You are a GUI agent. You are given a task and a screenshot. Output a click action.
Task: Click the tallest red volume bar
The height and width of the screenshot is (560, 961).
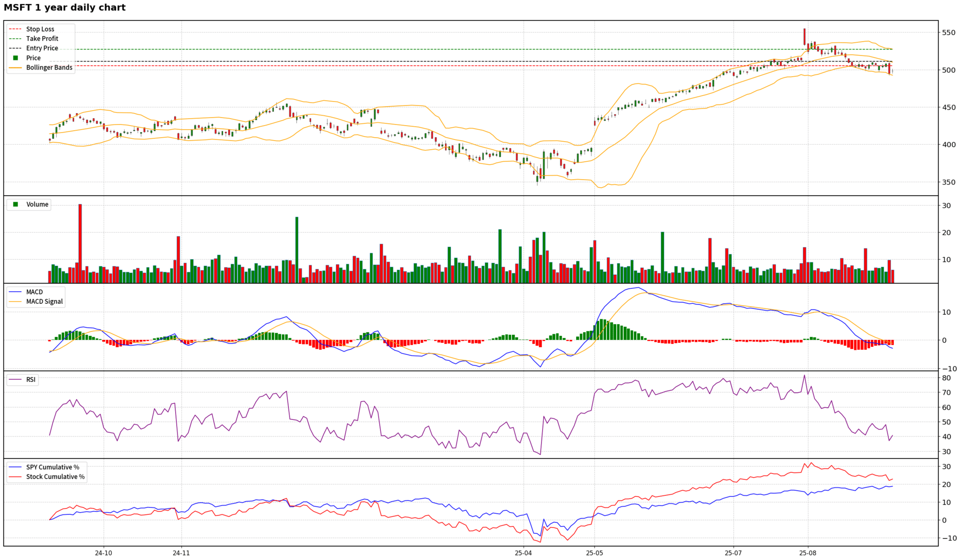[x=80, y=244]
